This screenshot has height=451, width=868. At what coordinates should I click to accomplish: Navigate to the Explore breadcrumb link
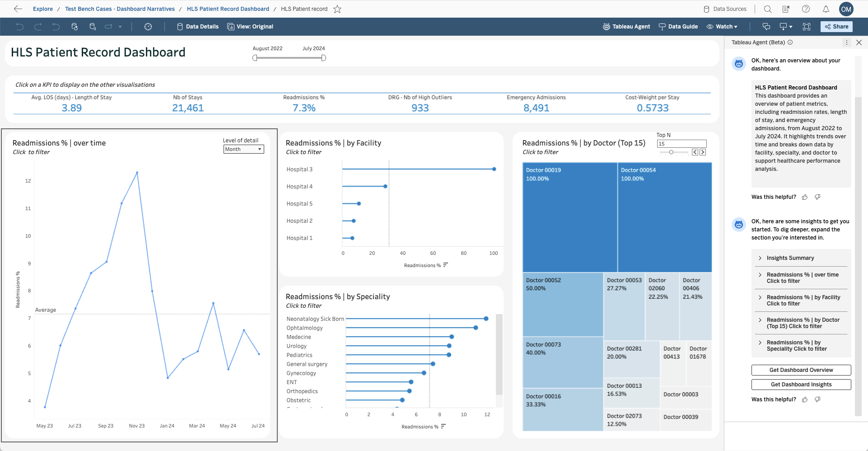click(42, 9)
